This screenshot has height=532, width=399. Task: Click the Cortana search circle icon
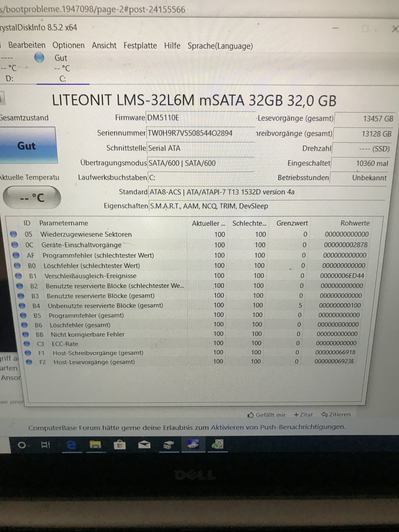coord(22,445)
